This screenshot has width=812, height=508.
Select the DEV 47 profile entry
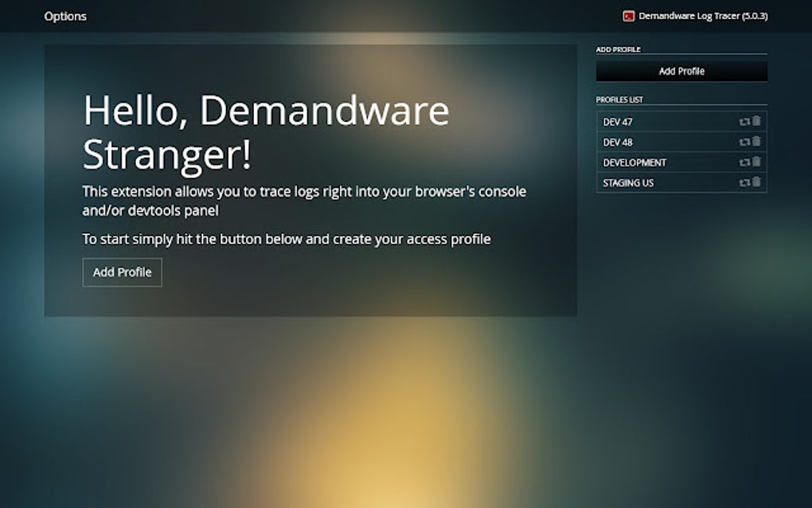pos(629,121)
